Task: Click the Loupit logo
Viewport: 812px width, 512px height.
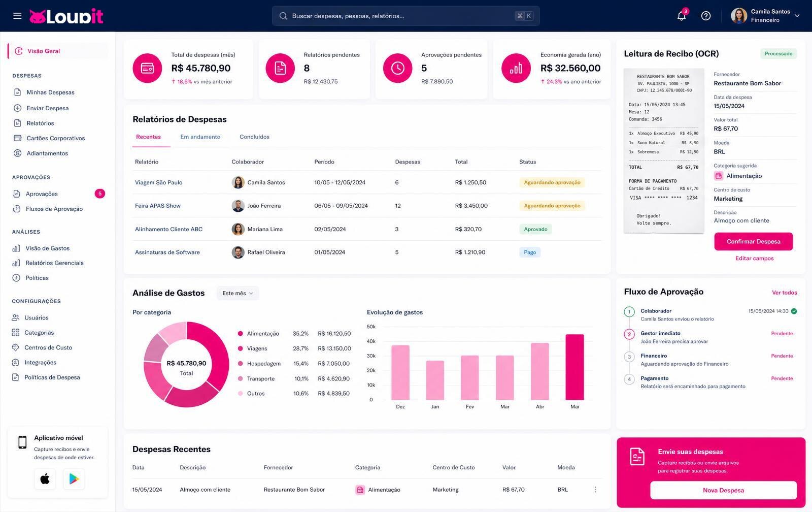Action: (x=66, y=16)
